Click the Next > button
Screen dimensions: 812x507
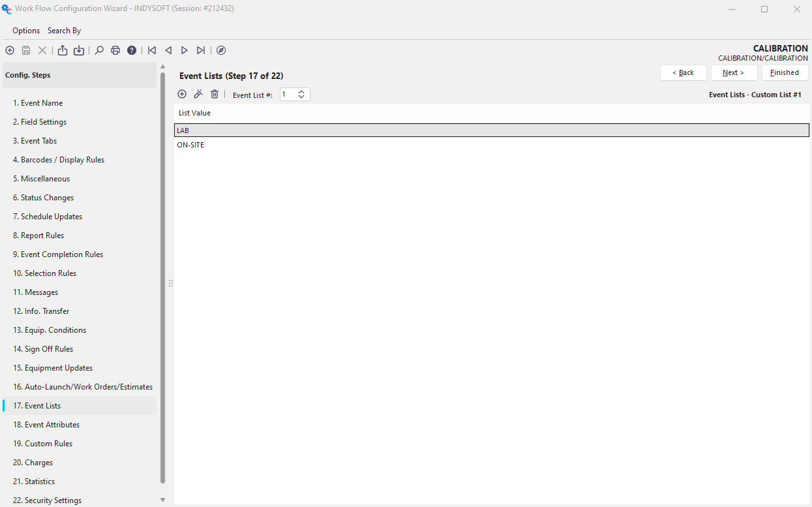(734, 72)
